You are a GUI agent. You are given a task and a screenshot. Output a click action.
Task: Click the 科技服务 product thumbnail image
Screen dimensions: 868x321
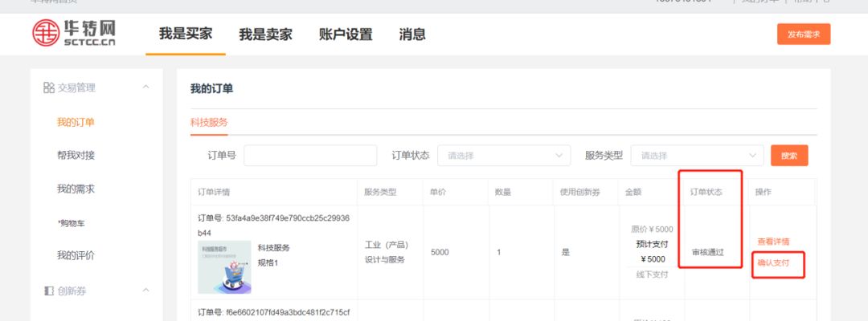click(224, 267)
